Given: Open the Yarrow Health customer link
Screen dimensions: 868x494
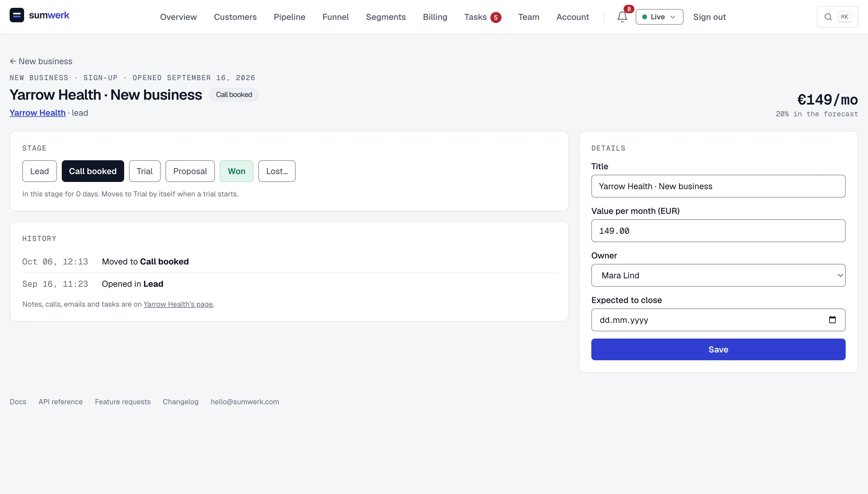Looking at the screenshot, I should click(37, 113).
